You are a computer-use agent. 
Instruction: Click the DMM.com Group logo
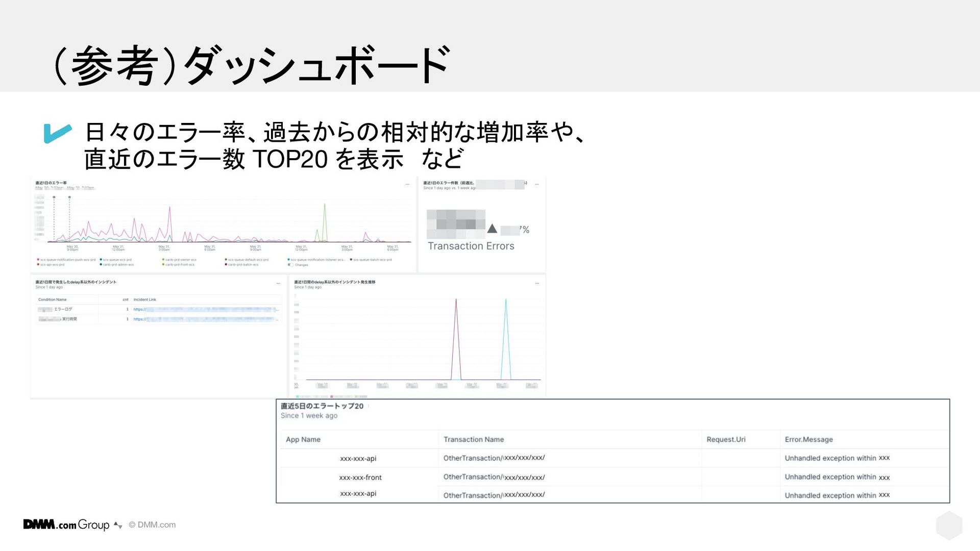click(66, 524)
